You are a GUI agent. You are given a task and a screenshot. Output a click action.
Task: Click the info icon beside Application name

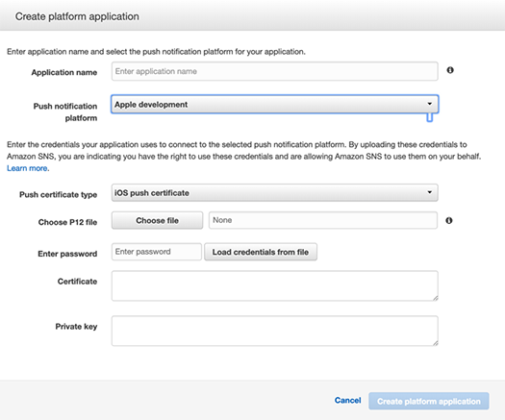tap(450, 70)
